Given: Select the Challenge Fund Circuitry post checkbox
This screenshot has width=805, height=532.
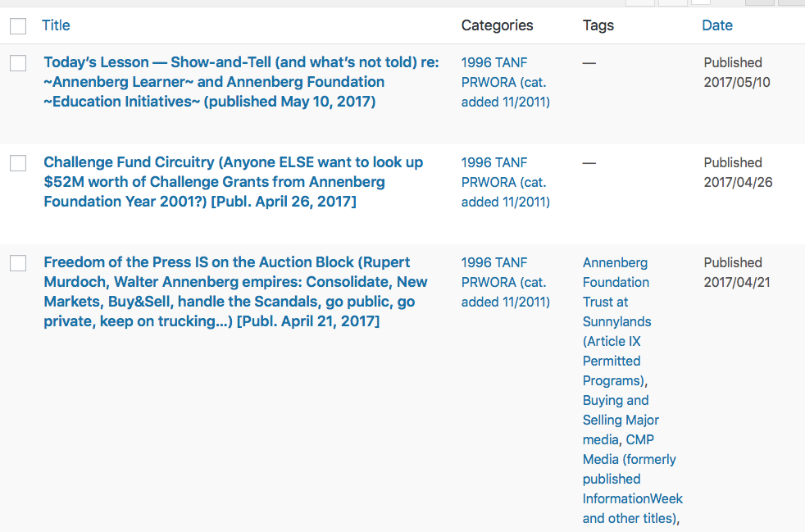Looking at the screenshot, I should (x=18, y=163).
